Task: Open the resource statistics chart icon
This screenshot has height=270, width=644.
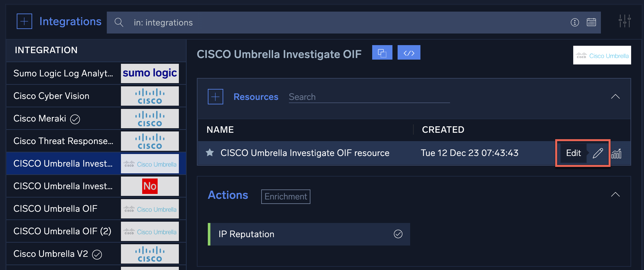Action: (x=616, y=154)
